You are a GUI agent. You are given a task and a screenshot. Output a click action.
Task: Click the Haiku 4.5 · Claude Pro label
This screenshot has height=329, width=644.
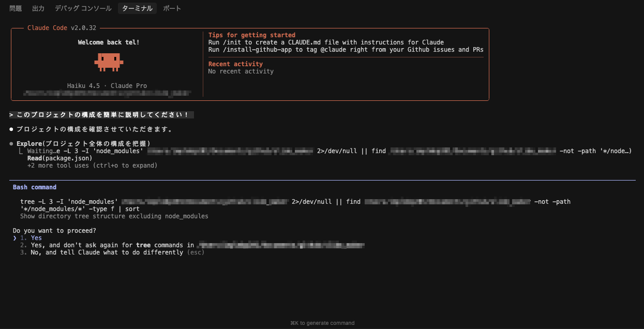click(x=107, y=86)
